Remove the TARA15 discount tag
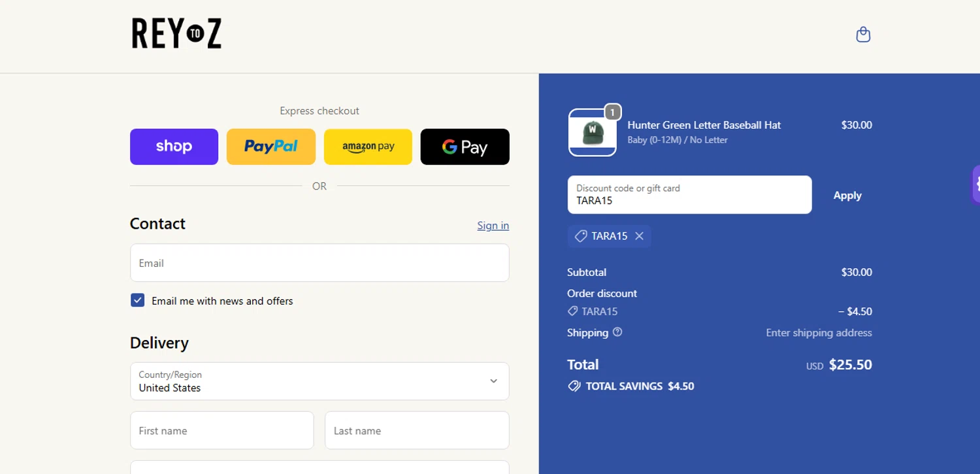980x474 pixels. coord(640,236)
